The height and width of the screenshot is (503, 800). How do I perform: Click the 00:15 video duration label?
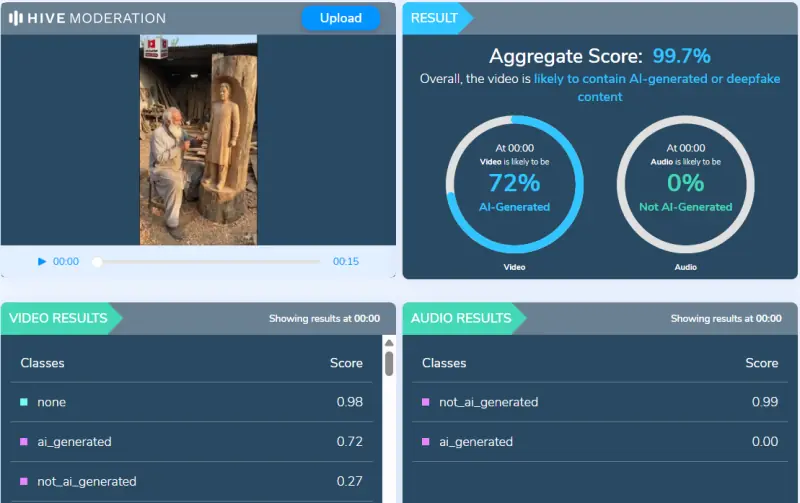click(x=346, y=262)
